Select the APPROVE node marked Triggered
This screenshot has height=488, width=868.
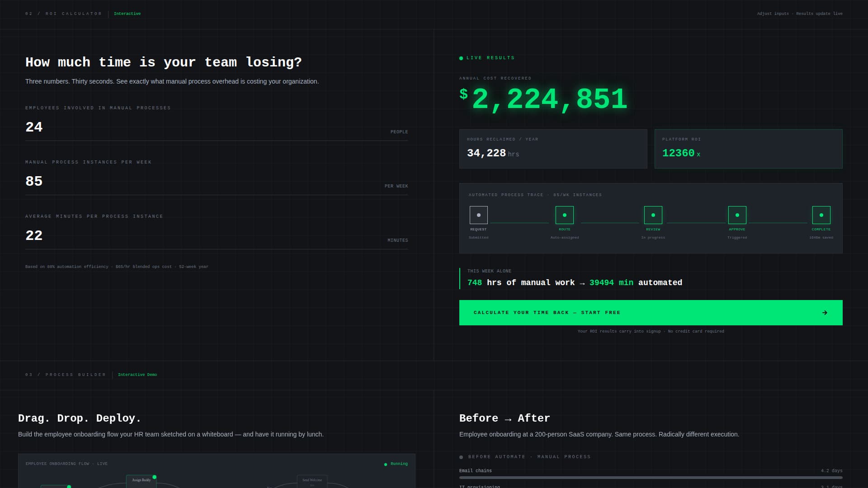coord(737,215)
